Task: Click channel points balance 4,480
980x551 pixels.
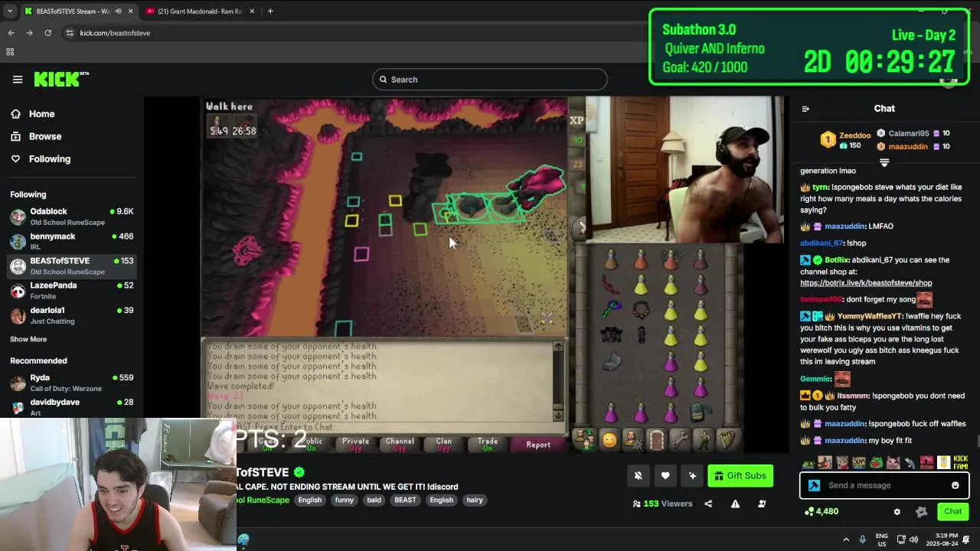Action: (821, 511)
